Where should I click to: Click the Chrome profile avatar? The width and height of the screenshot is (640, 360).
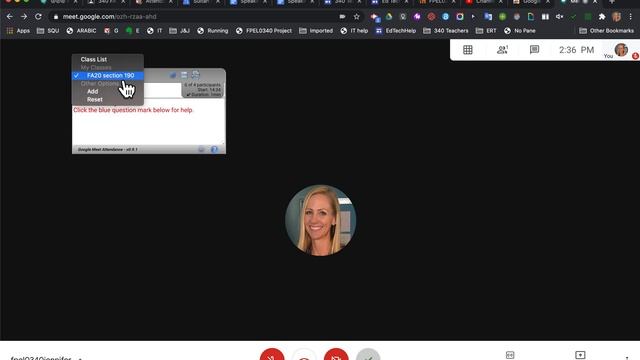[x=616, y=17]
